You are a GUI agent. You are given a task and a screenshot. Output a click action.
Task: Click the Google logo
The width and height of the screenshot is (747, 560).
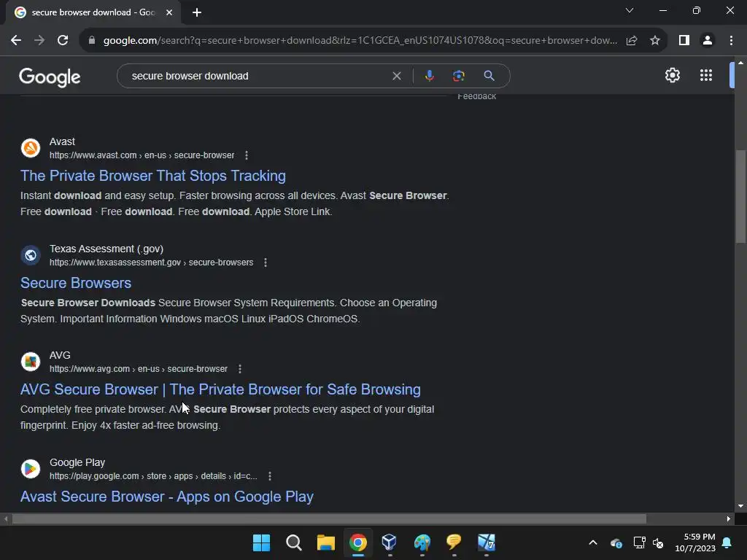pyautogui.click(x=50, y=77)
